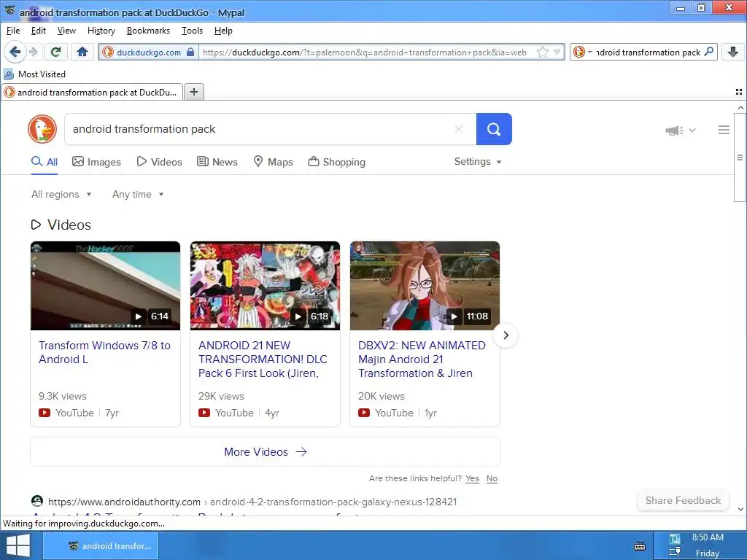Open a new tab with plus button
Image resolution: width=747 pixels, height=560 pixels.
[x=194, y=92]
